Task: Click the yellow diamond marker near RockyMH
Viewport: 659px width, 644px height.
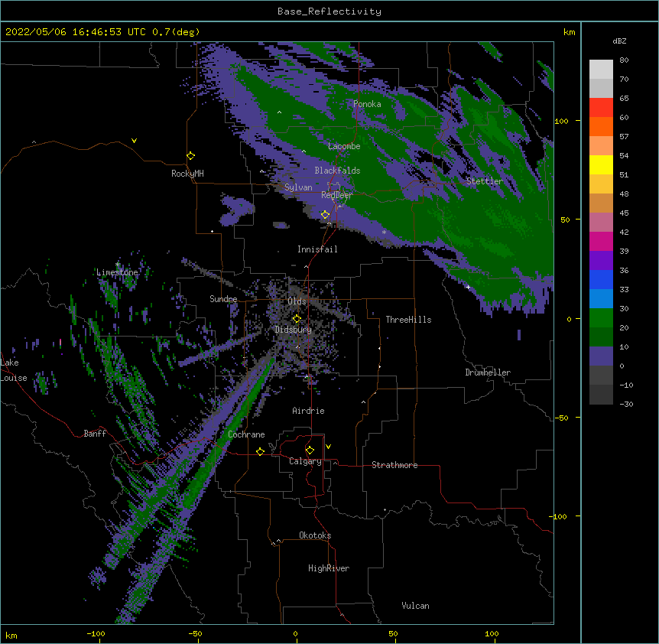Action: pos(191,156)
